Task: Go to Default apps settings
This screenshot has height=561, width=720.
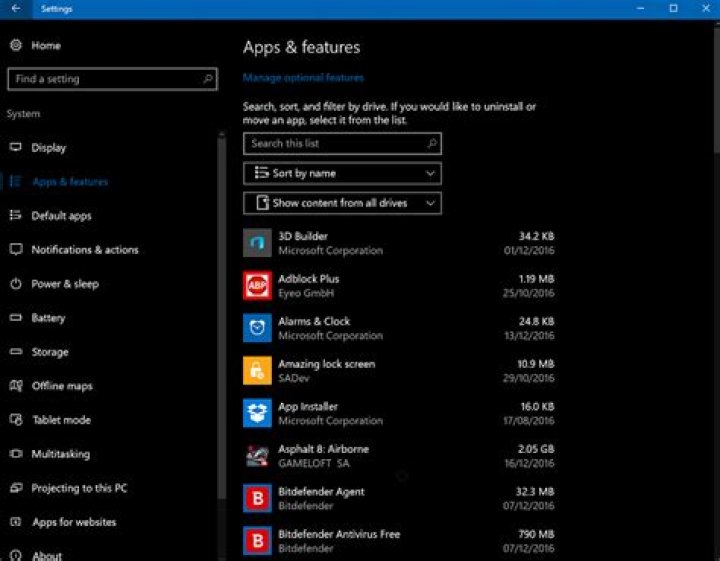Action: 61,216
